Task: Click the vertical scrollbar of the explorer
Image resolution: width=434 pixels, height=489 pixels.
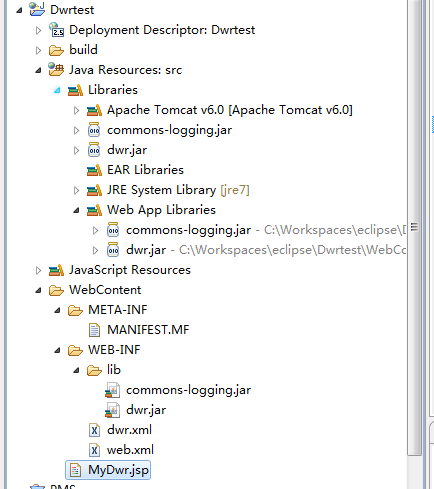Action: pyautogui.click(x=414, y=227)
